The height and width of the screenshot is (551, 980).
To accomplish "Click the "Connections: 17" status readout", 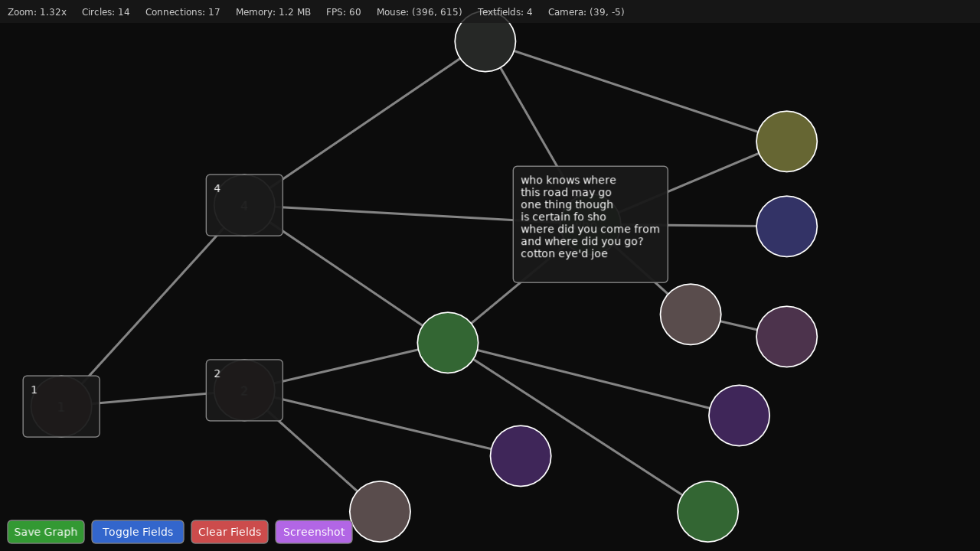I will coord(183,12).
